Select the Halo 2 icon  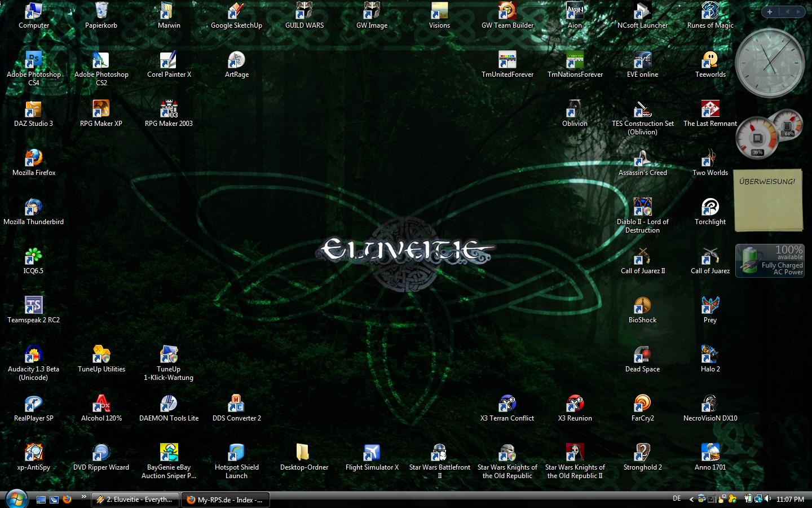pyautogui.click(x=710, y=359)
